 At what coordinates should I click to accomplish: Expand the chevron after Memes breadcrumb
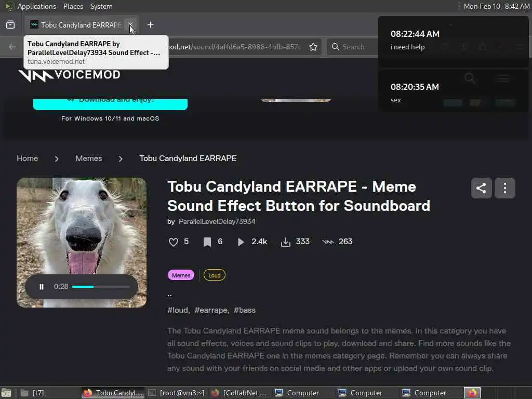(121, 159)
